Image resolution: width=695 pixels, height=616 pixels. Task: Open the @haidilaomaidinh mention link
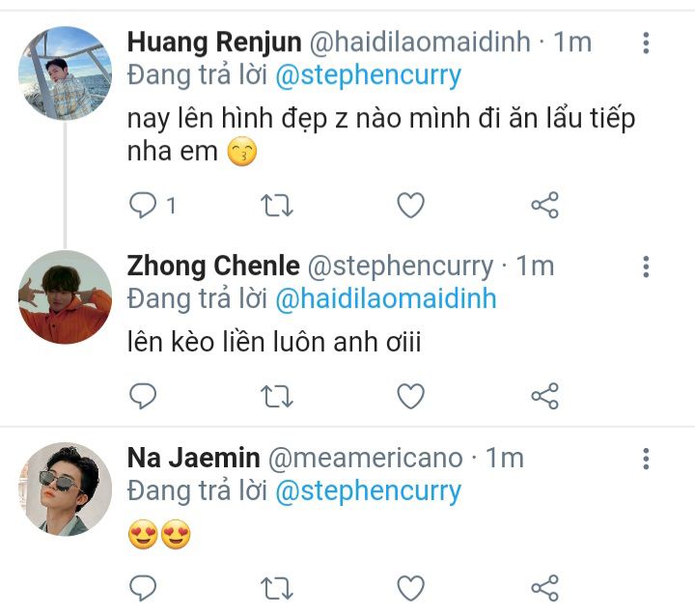(x=386, y=299)
